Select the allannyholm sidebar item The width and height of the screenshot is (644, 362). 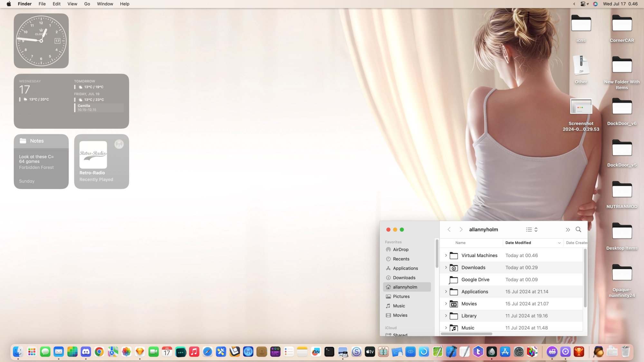click(405, 287)
